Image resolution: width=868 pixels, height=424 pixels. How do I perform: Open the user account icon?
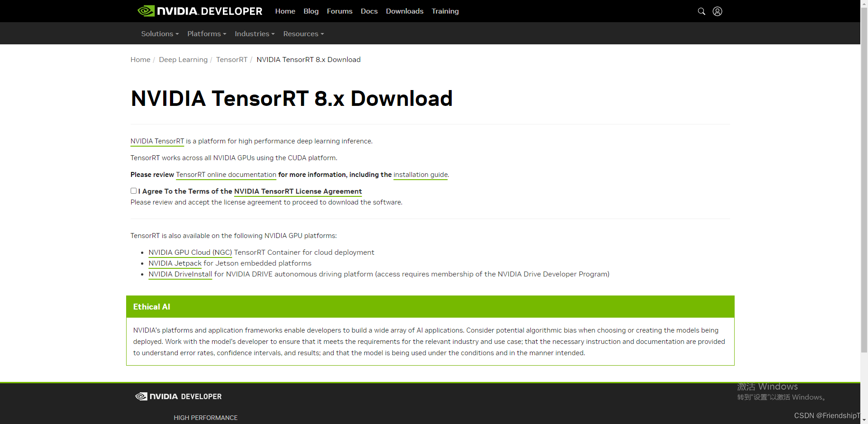[x=717, y=11]
